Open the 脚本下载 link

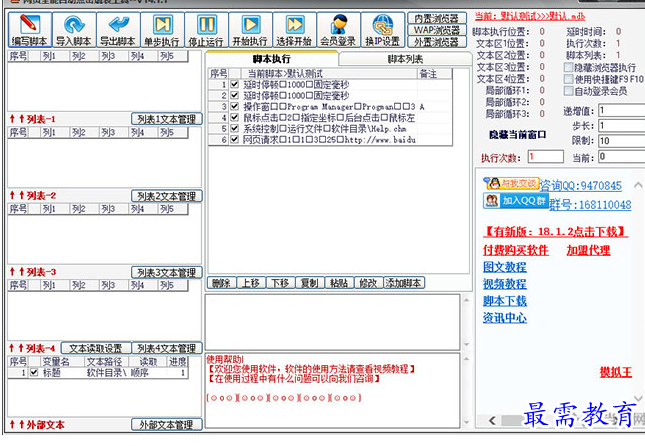[505, 301]
